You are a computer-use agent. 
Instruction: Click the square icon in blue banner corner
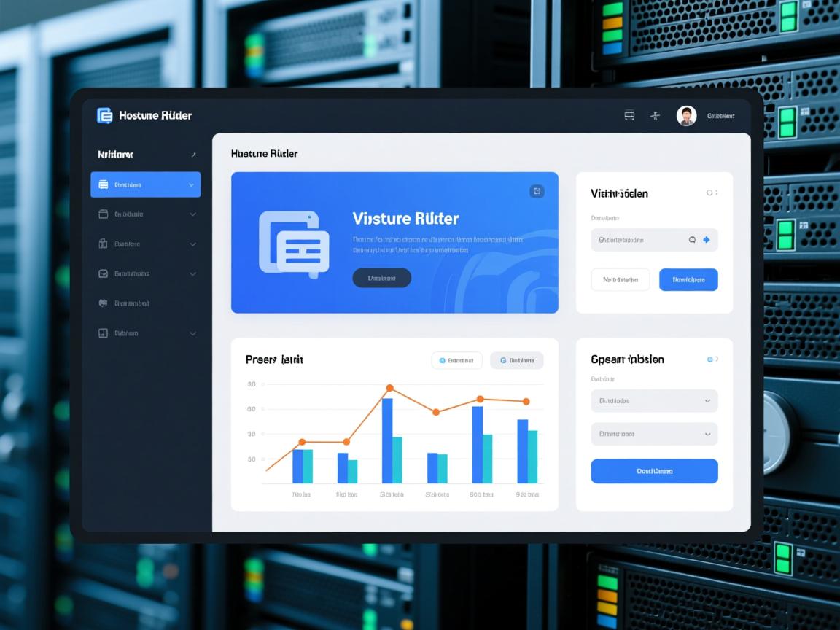(537, 191)
